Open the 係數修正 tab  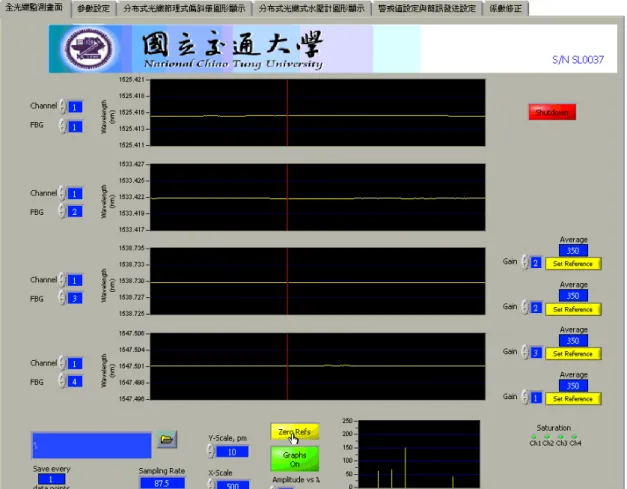[x=506, y=8]
